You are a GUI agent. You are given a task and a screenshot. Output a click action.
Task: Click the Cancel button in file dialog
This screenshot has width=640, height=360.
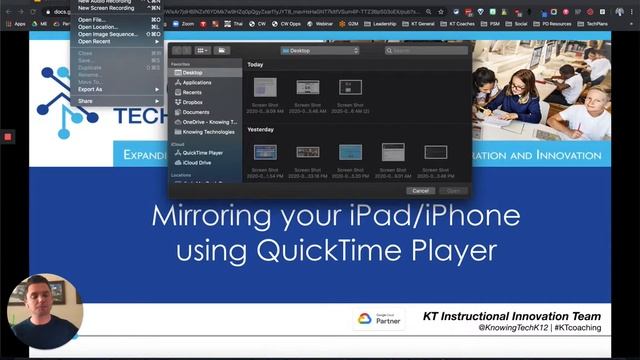pyautogui.click(x=420, y=191)
